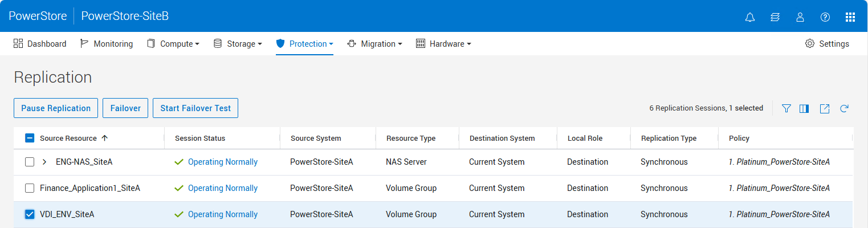The image size is (868, 228).
Task: Open Operating Normally link for VDI_ENV_SiteA
Action: coord(223,214)
